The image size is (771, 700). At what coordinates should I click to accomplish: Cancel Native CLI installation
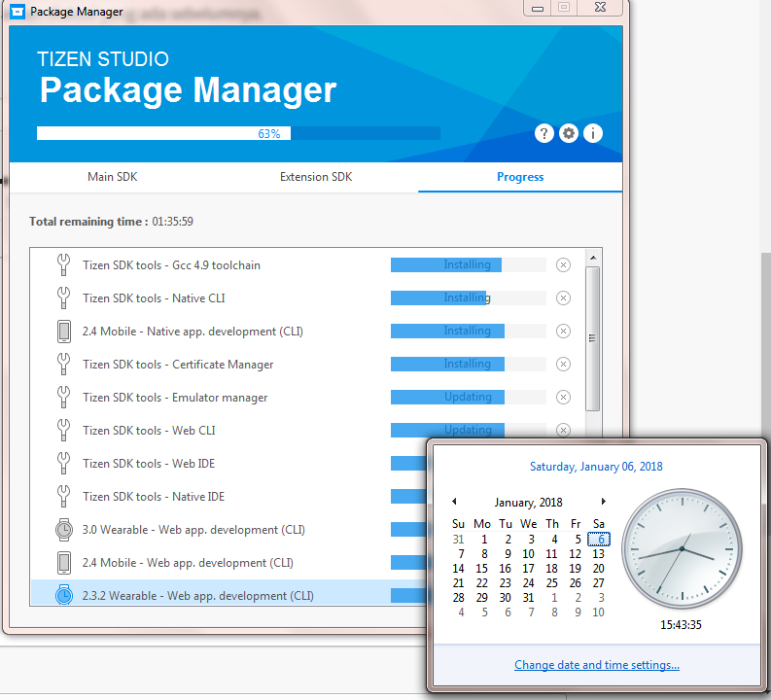[x=563, y=298]
